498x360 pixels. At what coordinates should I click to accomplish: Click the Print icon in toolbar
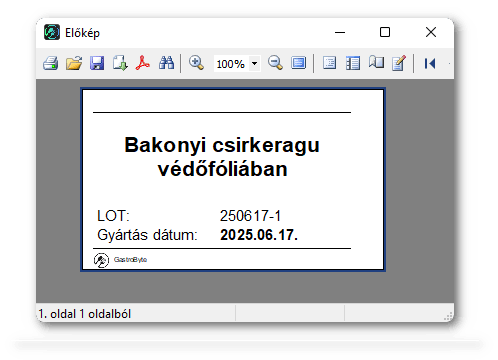[51, 63]
